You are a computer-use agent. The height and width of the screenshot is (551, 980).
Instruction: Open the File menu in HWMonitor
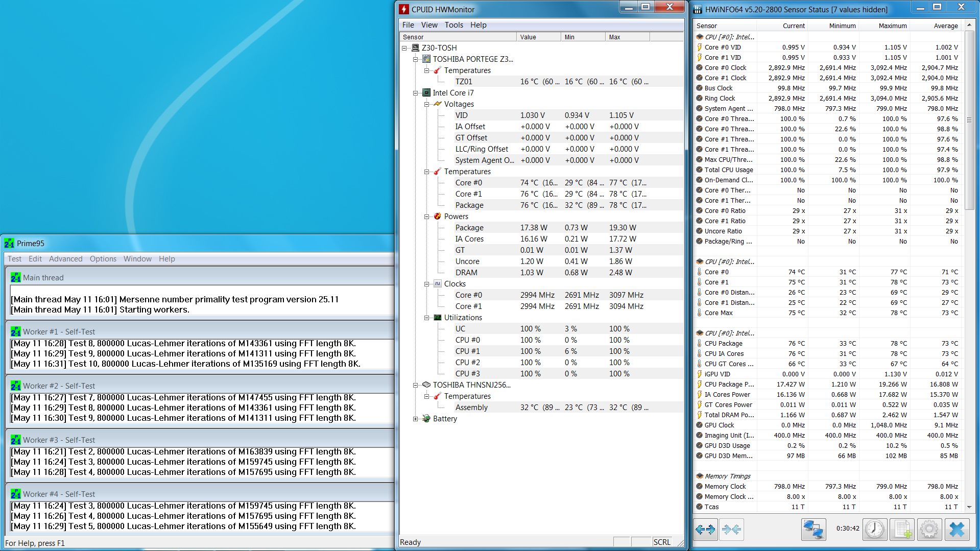(x=408, y=25)
